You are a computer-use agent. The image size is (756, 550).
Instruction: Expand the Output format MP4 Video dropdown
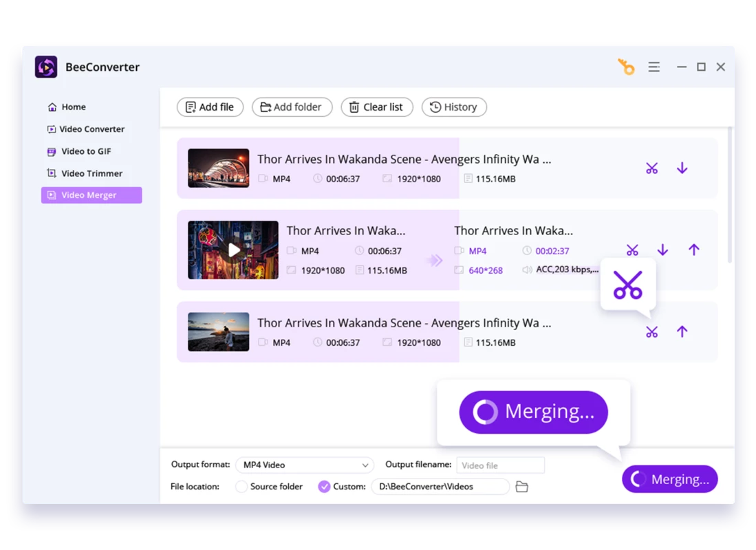pyautogui.click(x=305, y=465)
